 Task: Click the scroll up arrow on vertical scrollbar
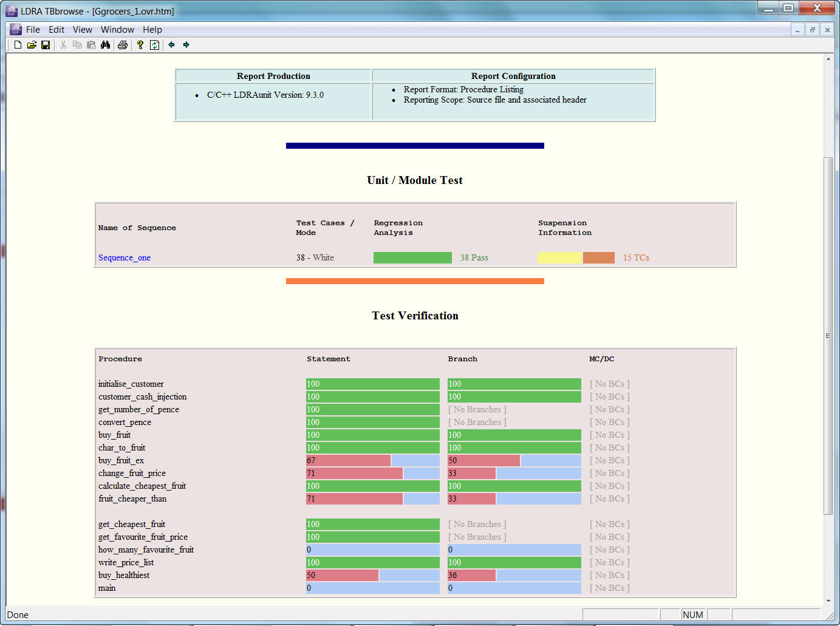(828, 59)
